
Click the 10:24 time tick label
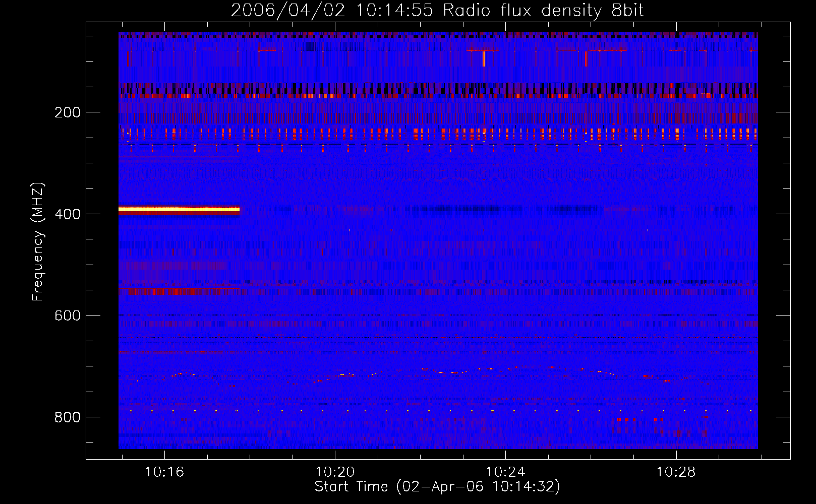505,472
